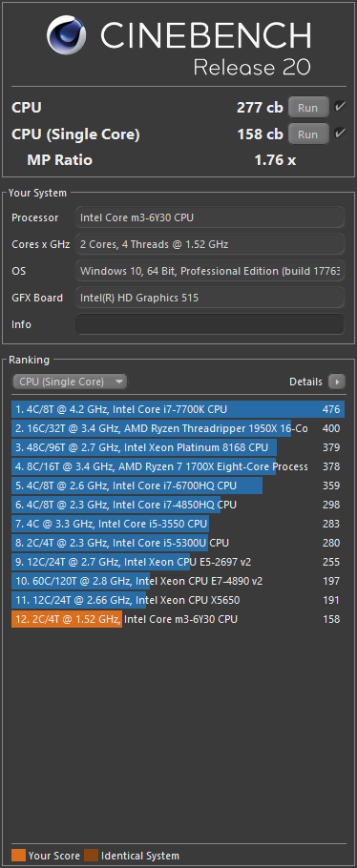
Task: Click the Cinebench sphere logo icon
Action: pyautogui.click(x=67, y=35)
